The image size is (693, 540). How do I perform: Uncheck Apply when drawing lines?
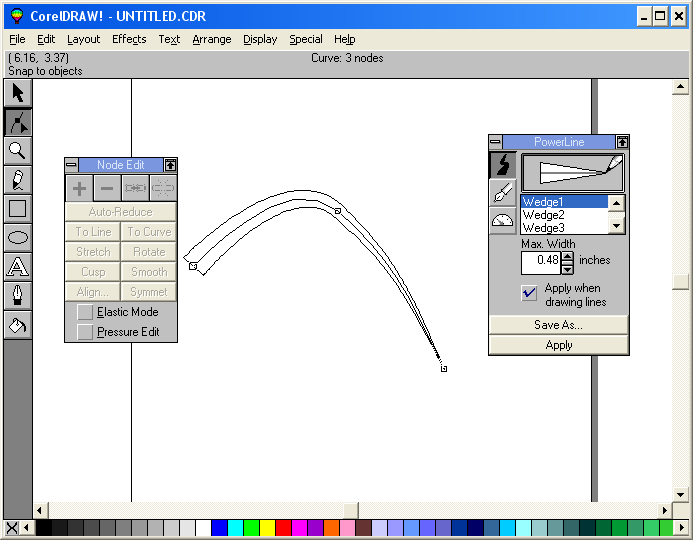pyautogui.click(x=529, y=293)
